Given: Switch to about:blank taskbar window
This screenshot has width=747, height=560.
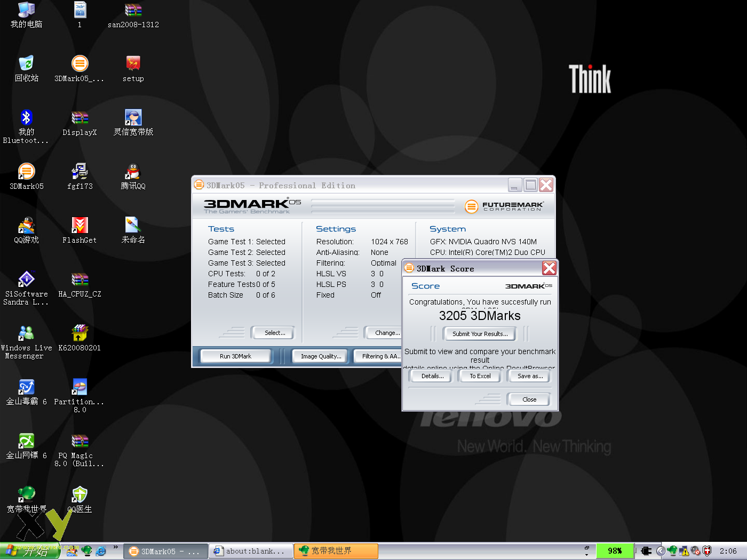Looking at the screenshot, I should 252,551.
